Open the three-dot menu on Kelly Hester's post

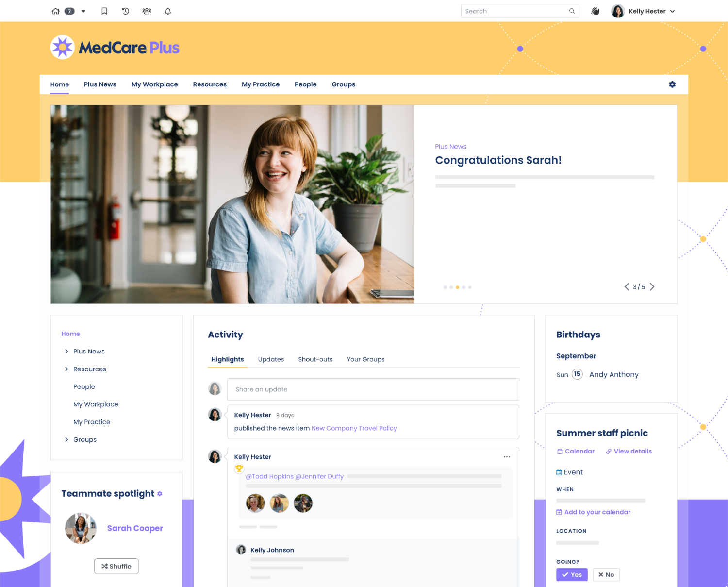pyautogui.click(x=507, y=457)
